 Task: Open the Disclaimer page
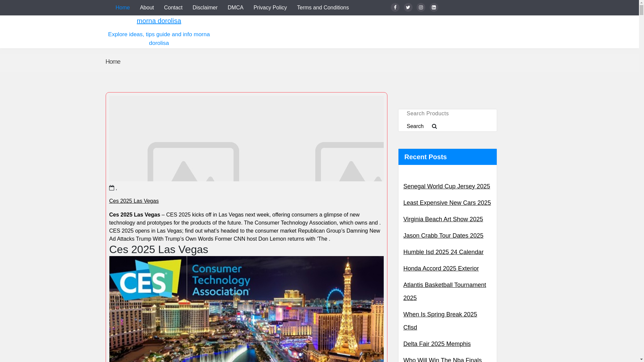pos(205,8)
